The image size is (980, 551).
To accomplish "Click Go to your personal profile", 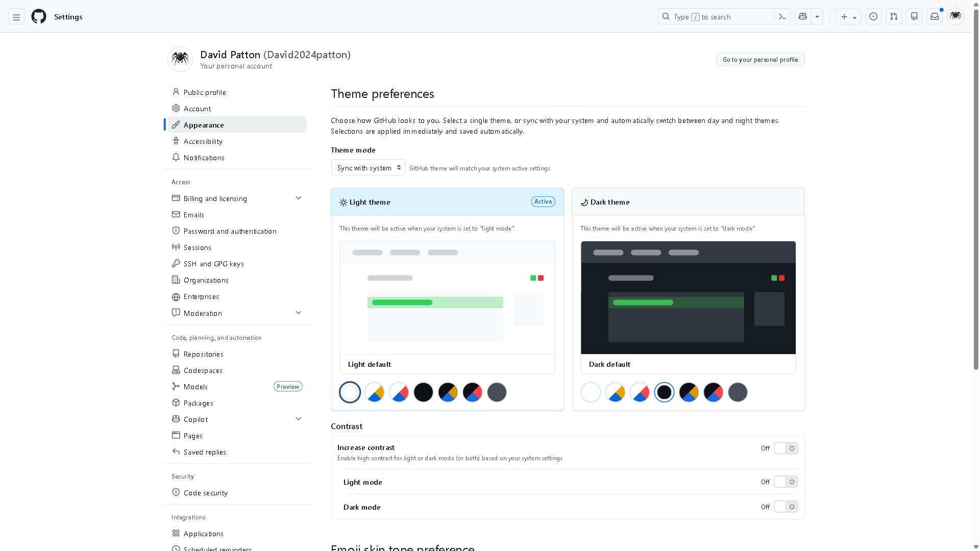I will point(760,60).
